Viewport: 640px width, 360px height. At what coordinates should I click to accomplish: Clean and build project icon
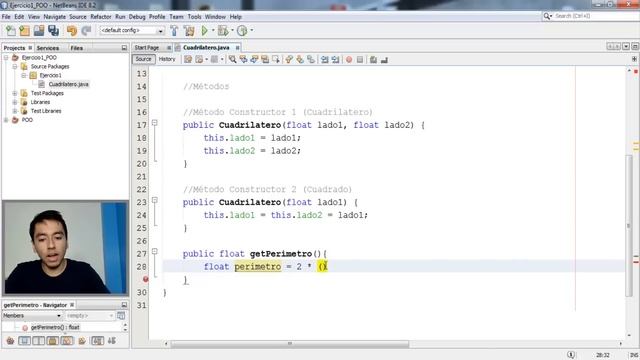pyautogui.click(x=189, y=31)
